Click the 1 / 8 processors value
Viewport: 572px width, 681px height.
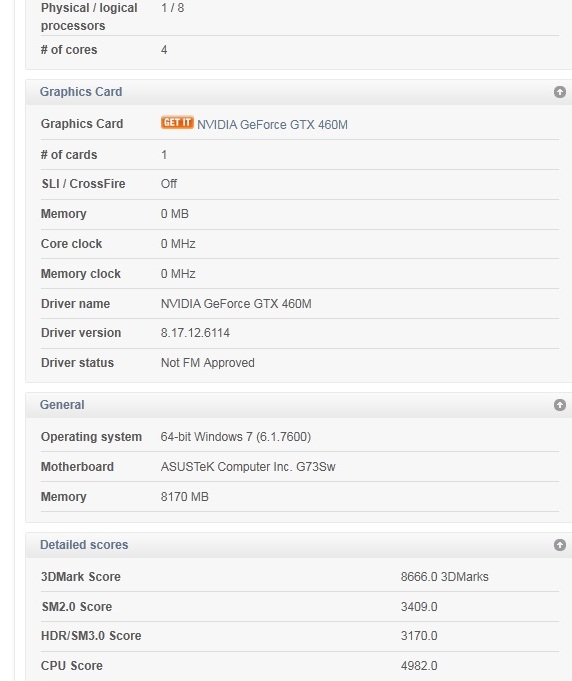(172, 8)
